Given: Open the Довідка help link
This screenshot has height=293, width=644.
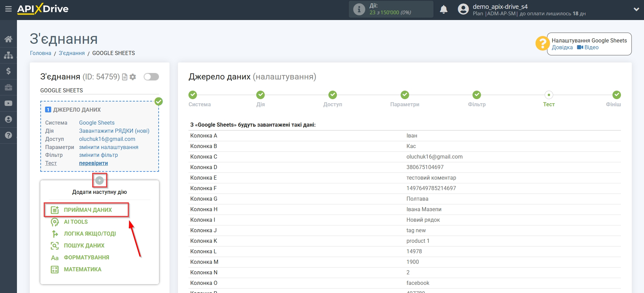Looking at the screenshot, I should (x=562, y=48).
